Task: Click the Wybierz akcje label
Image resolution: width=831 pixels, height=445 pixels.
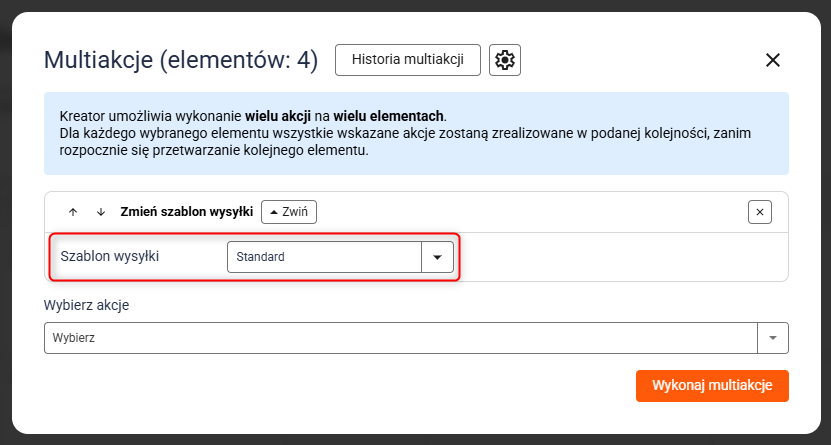Action: 87,305
